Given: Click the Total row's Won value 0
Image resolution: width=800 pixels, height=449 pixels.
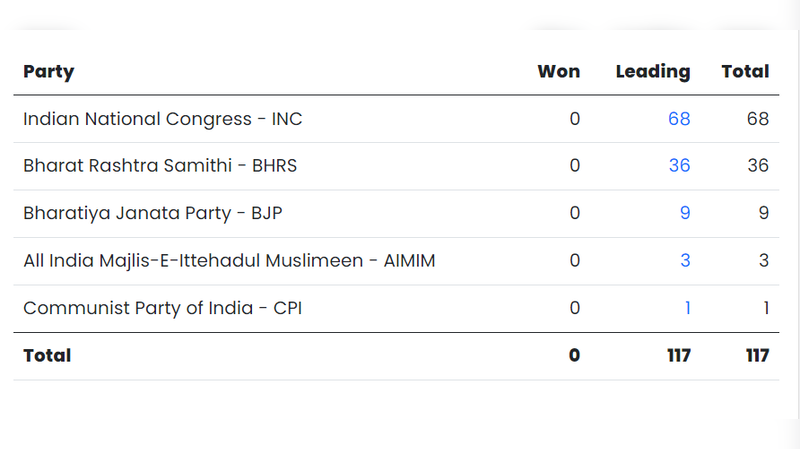Looking at the screenshot, I should pos(574,355).
